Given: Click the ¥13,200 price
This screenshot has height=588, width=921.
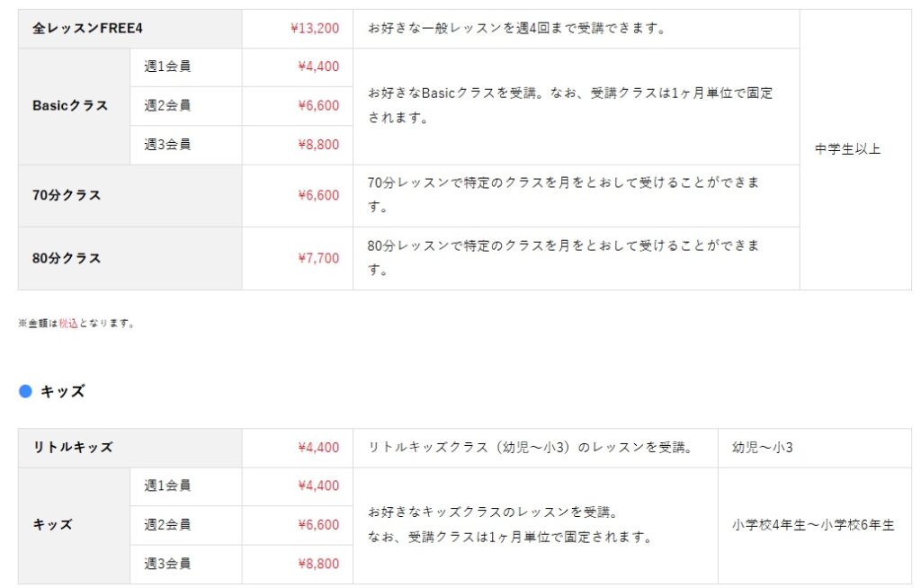Looking at the screenshot, I should coord(315,29).
